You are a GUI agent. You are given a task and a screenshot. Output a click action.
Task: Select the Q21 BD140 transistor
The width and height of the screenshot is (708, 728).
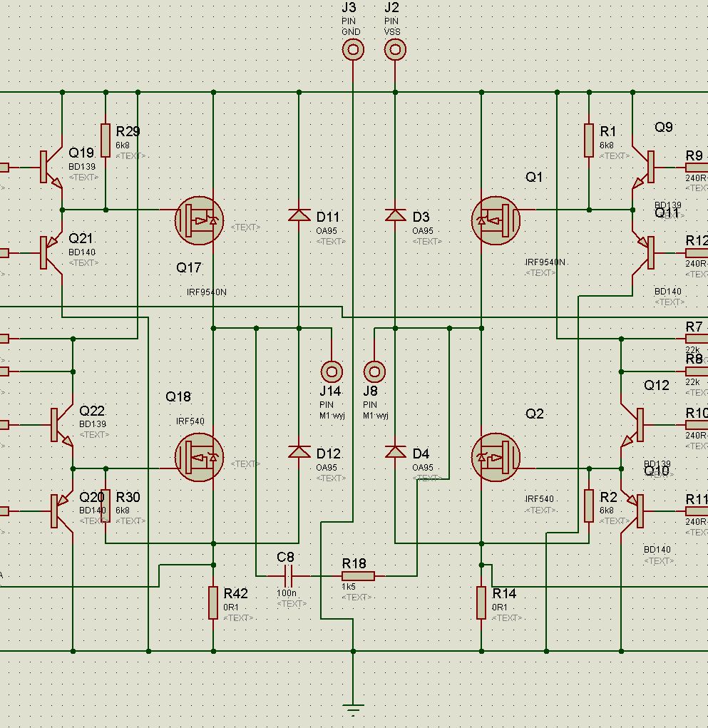point(51,253)
